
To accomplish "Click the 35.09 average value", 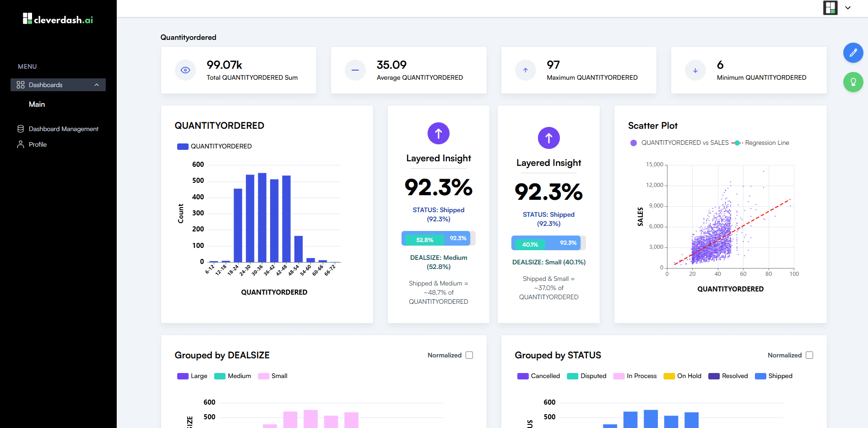I will pos(391,65).
